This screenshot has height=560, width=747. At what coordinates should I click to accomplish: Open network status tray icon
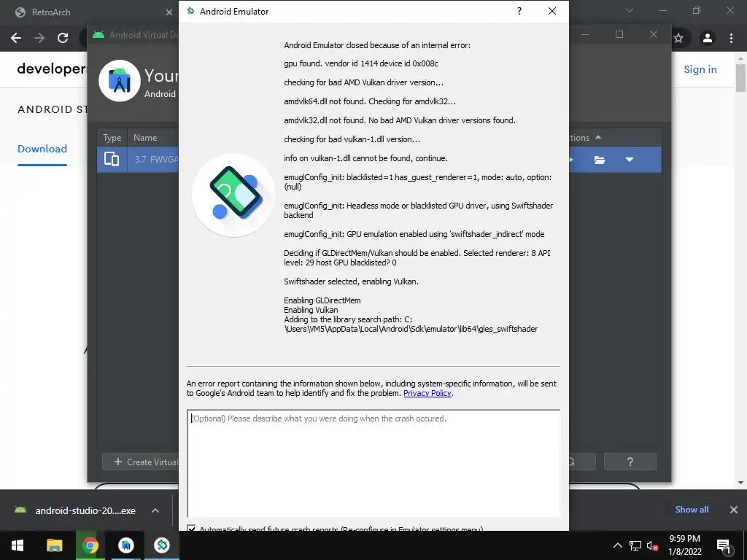click(635, 545)
